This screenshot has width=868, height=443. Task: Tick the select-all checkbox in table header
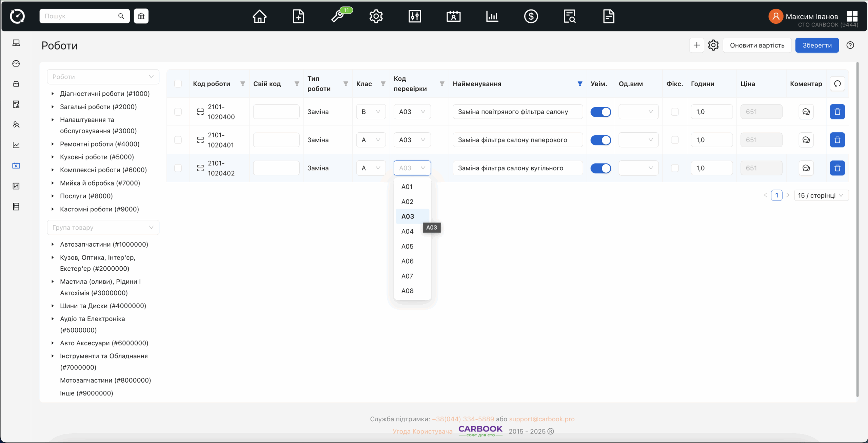pyautogui.click(x=178, y=83)
